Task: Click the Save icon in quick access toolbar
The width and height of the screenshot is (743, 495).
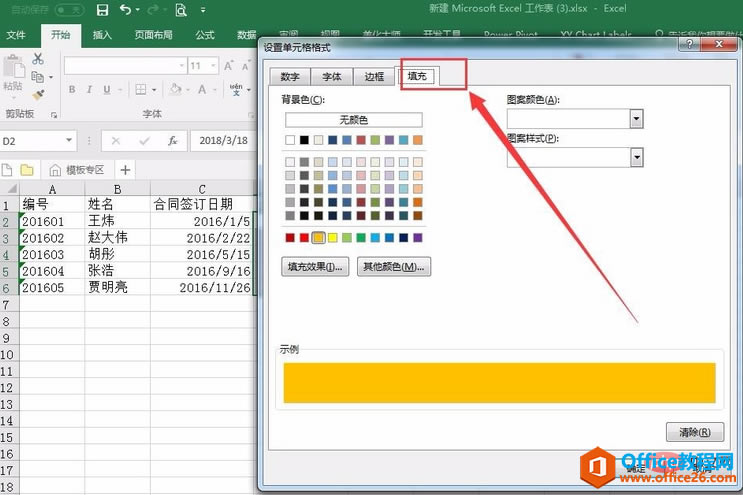Action: 102,10
